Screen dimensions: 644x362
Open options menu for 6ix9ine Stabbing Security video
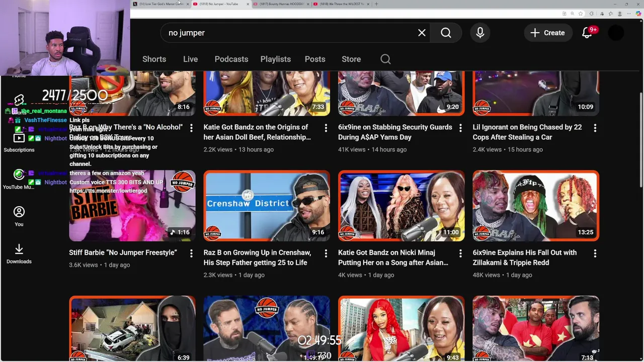(x=460, y=128)
